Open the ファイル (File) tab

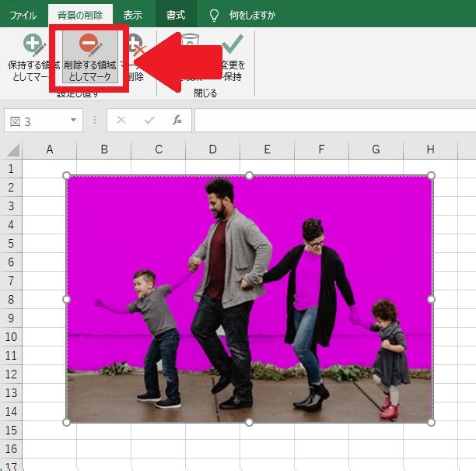[x=23, y=15]
